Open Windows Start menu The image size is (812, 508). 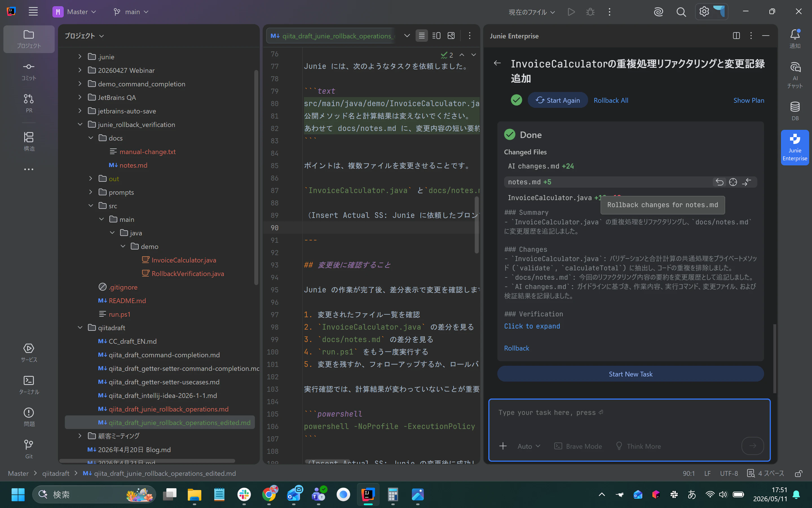pos(18,494)
